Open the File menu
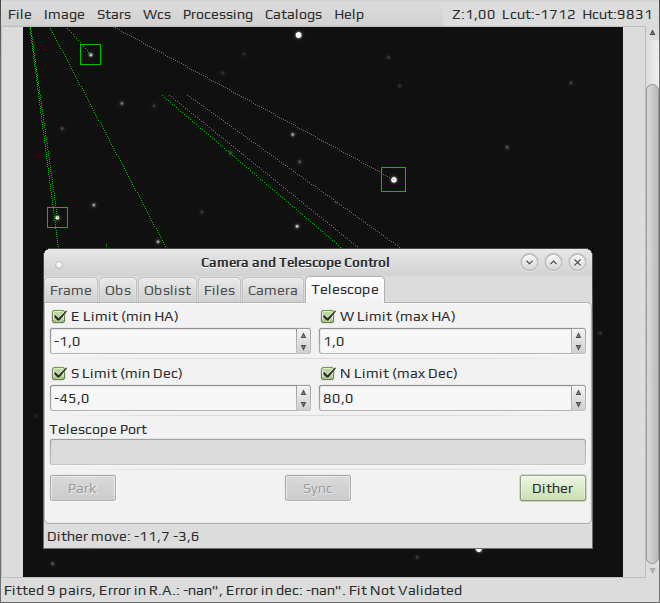660x603 pixels. [20, 14]
